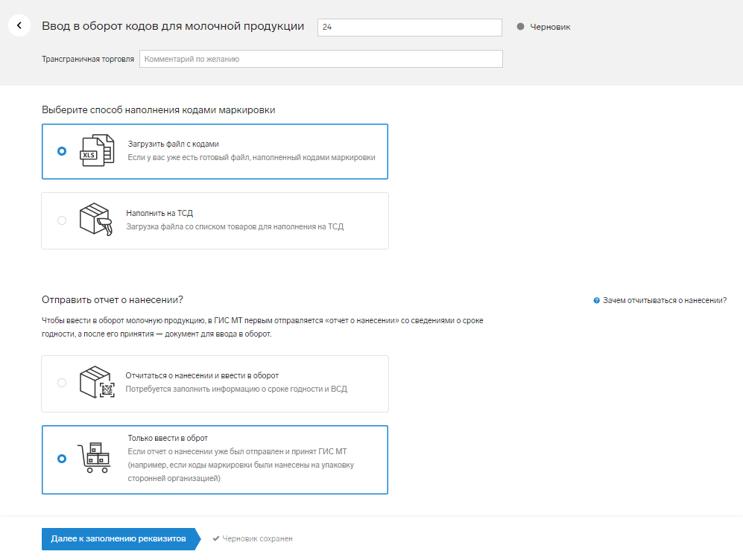
Task: Select 'Только ввести в оброт' radio button
Action: click(x=62, y=459)
